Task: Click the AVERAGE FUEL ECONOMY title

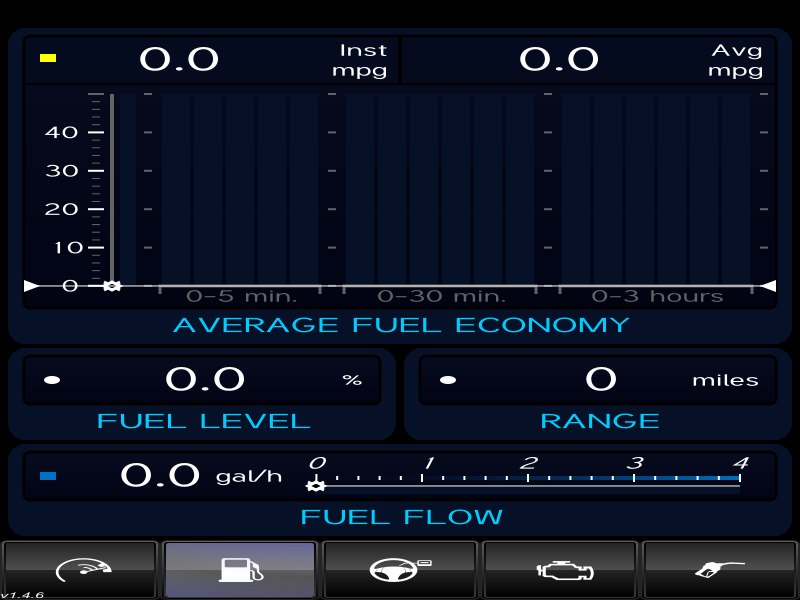Action: tap(402, 325)
